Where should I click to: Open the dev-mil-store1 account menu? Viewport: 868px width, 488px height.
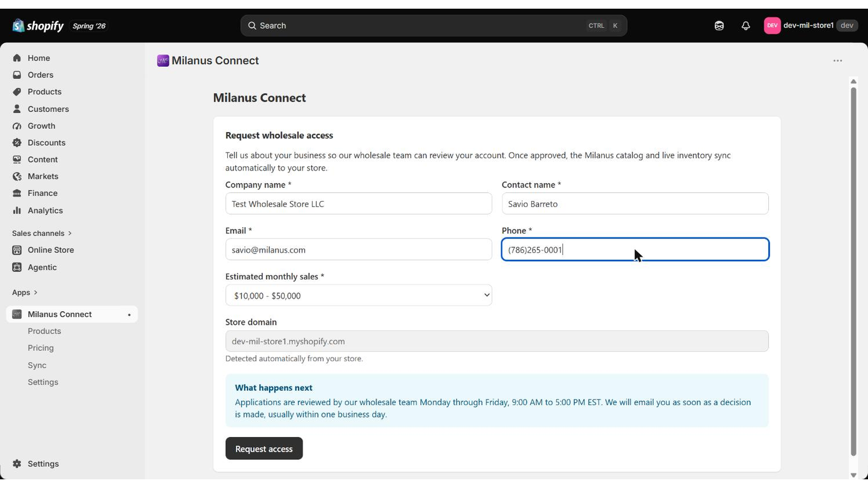pyautogui.click(x=810, y=25)
